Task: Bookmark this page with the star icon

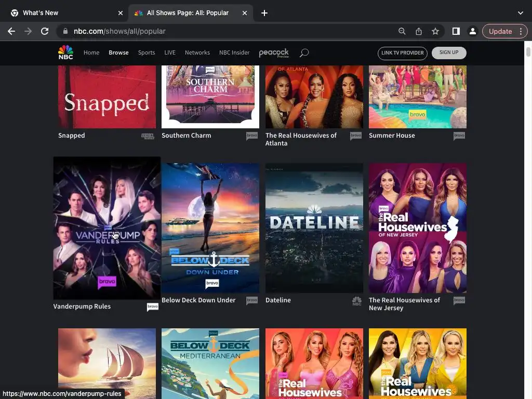Action: pyautogui.click(x=435, y=31)
